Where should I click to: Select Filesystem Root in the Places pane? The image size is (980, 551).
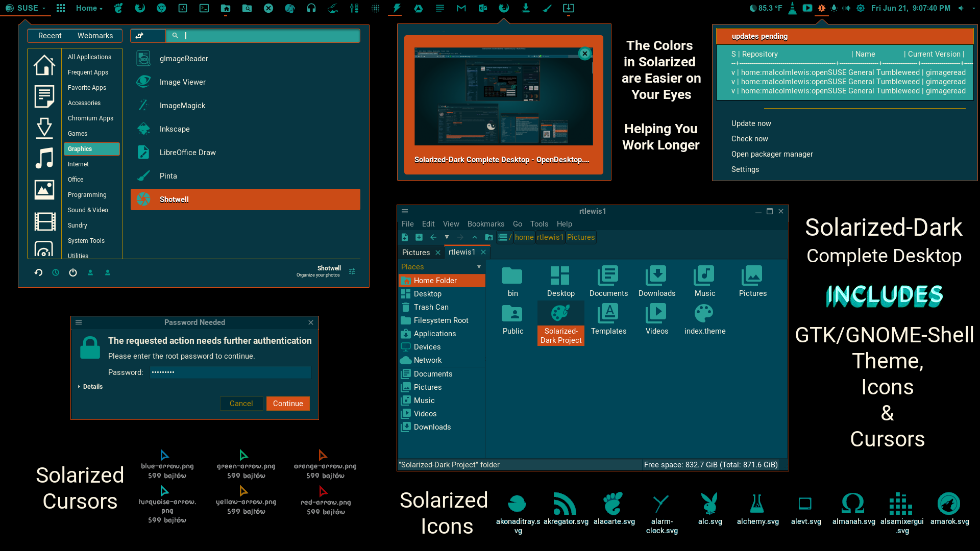(x=442, y=320)
